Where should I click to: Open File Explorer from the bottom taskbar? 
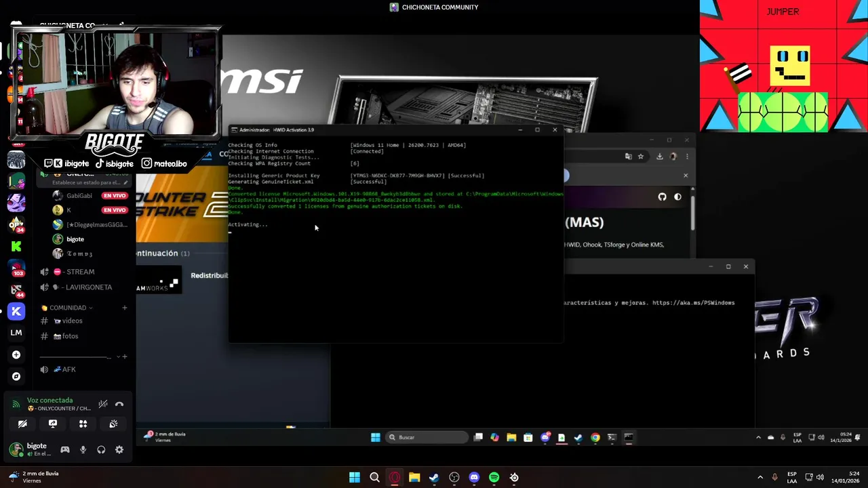(x=414, y=477)
